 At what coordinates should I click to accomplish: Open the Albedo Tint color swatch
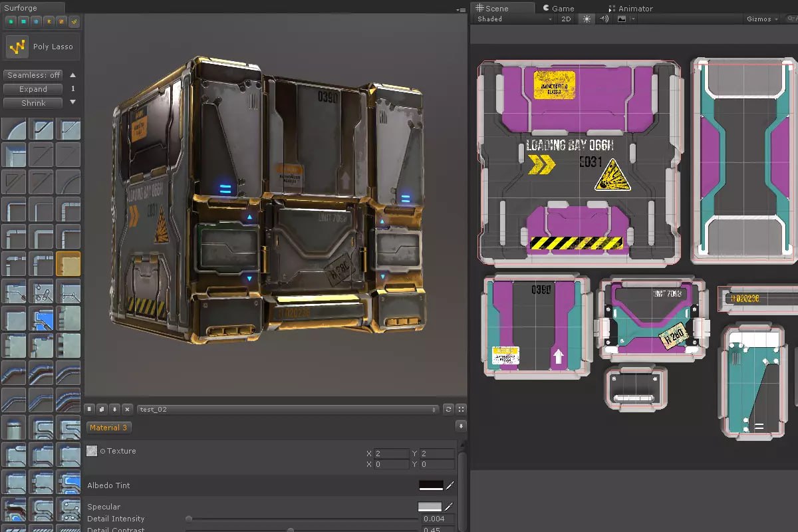pyautogui.click(x=431, y=485)
